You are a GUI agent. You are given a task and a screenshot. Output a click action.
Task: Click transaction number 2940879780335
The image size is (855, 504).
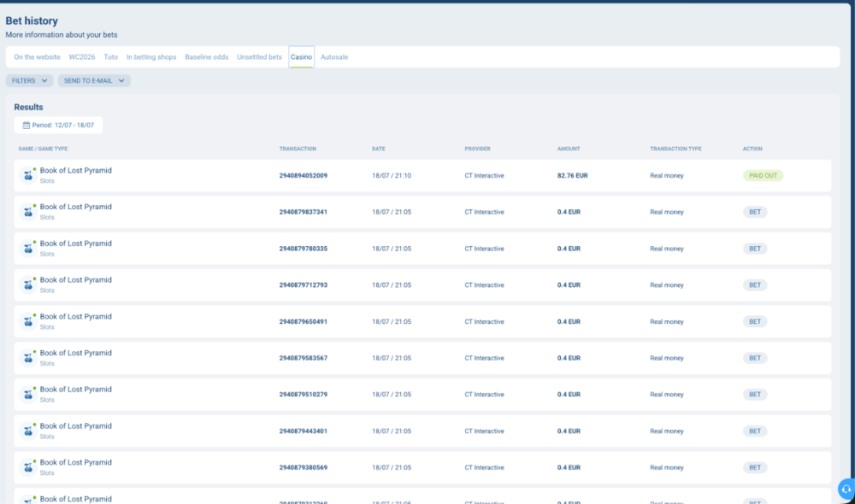point(304,249)
